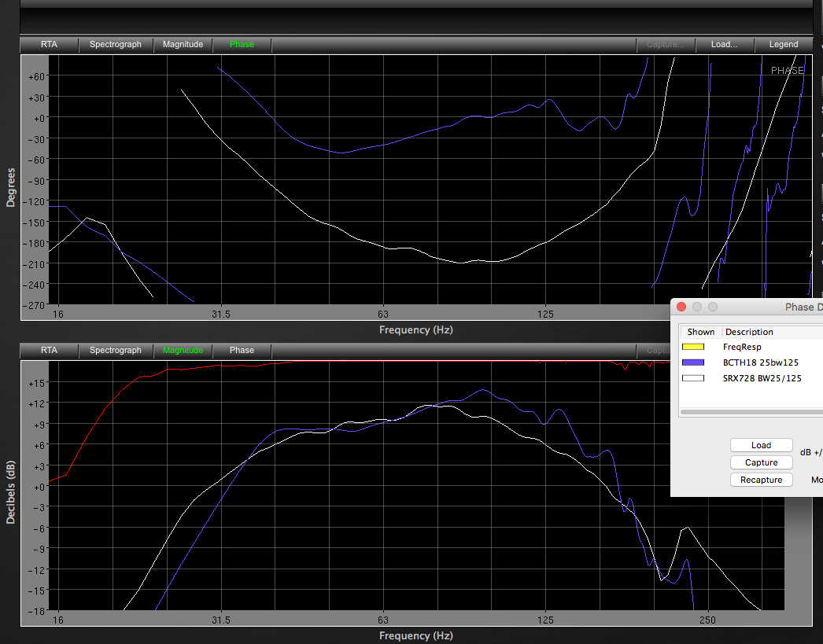Click yellow FreqResp color swatch
823x644 pixels.
click(x=693, y=347)
